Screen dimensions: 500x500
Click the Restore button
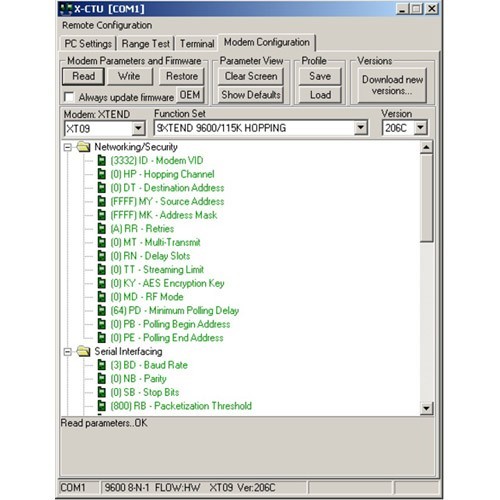pos(182,76)
